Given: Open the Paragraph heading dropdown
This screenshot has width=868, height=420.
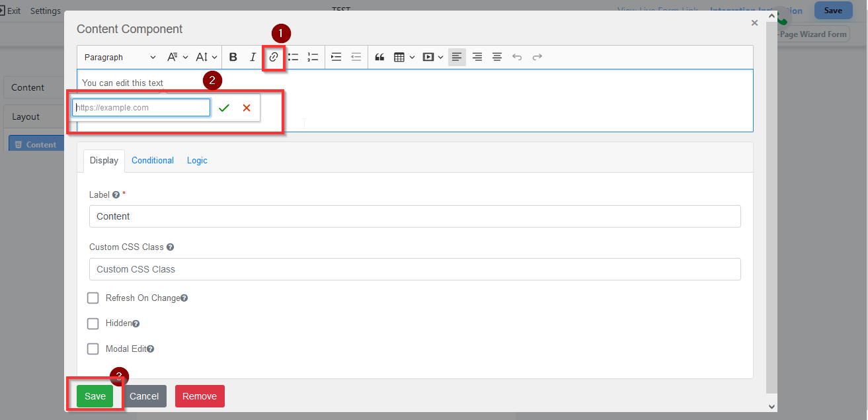Looking at the screenshot, I should click(120, 58).
